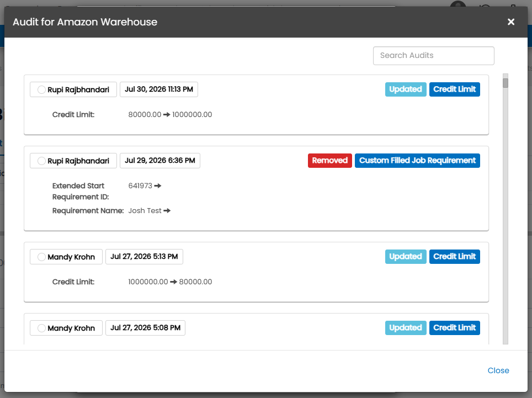Click the audit list scrollbar thumb
532x398 pixels.
[505, 83]
